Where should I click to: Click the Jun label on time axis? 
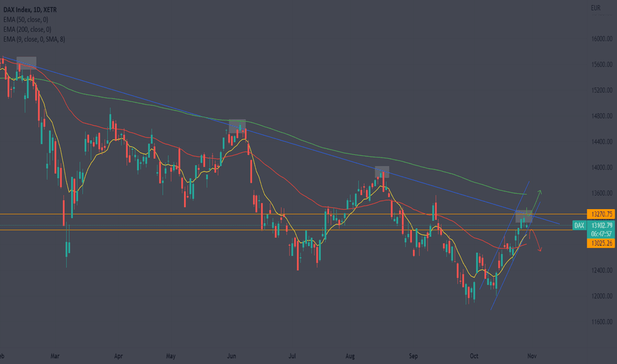[232, 356]
